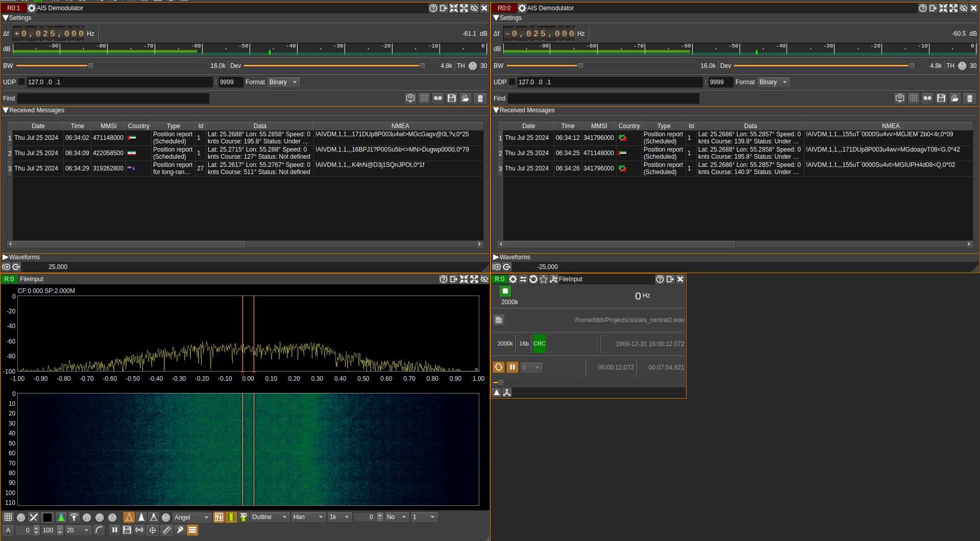The image size is (980, 541).
Task: Open the Han FFT window dropdown
Action: tap(309, 517)
